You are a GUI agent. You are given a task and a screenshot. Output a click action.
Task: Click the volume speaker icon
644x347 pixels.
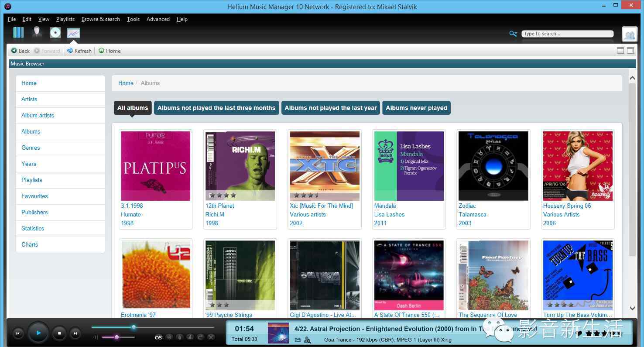[96, 337]
